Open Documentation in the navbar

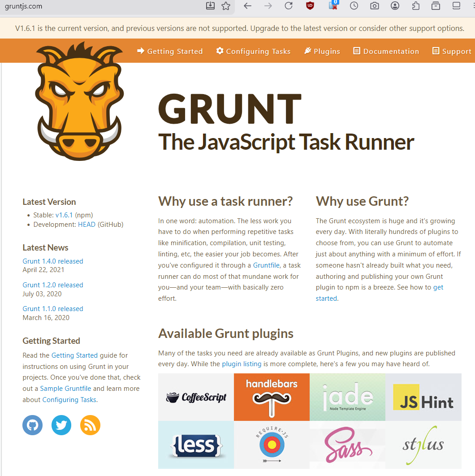point(386,51)
